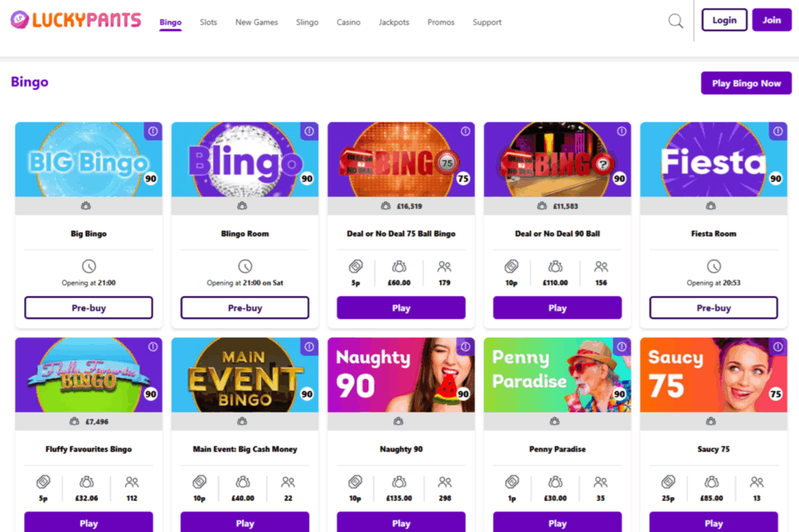The height and width of the screenshot is (532, 799).
Task: Open info icon on Saucy 75 card
Action: pos(777,346)
